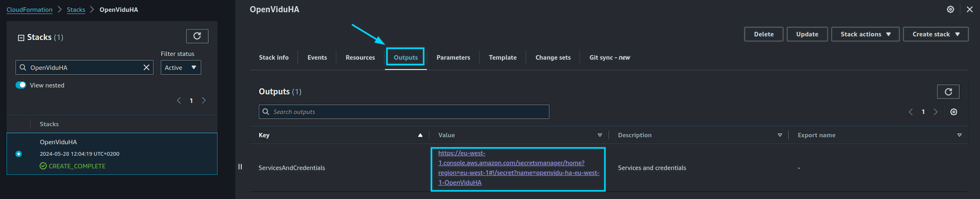
Task: Refresh the Stacks list
Action: [x=197, y=36]
